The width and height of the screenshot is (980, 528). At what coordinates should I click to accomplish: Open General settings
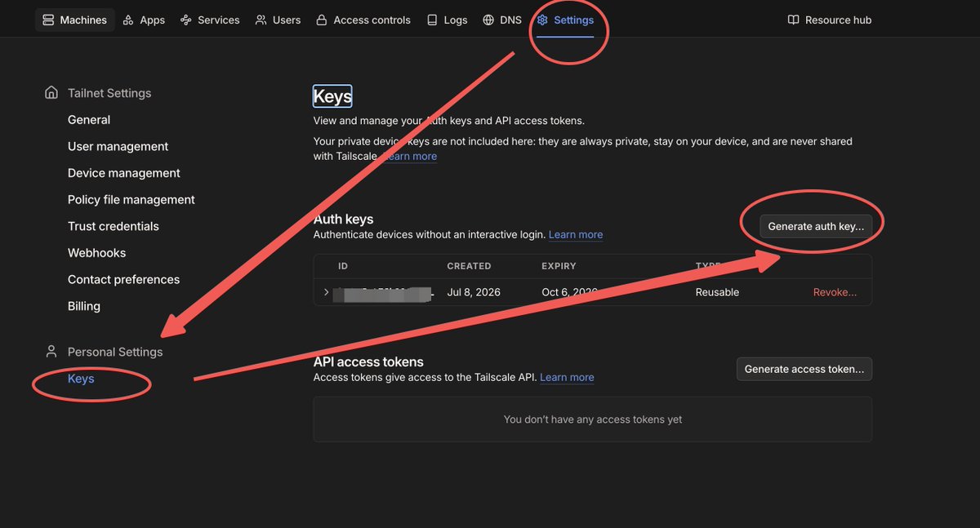89,120
